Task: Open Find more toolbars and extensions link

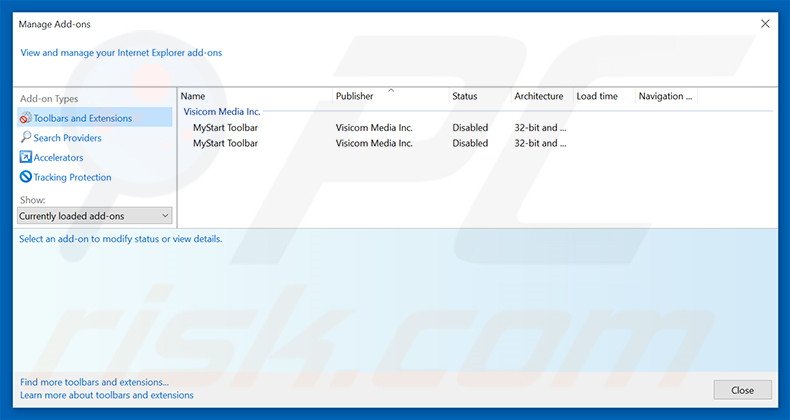Action: click(94, 382)
